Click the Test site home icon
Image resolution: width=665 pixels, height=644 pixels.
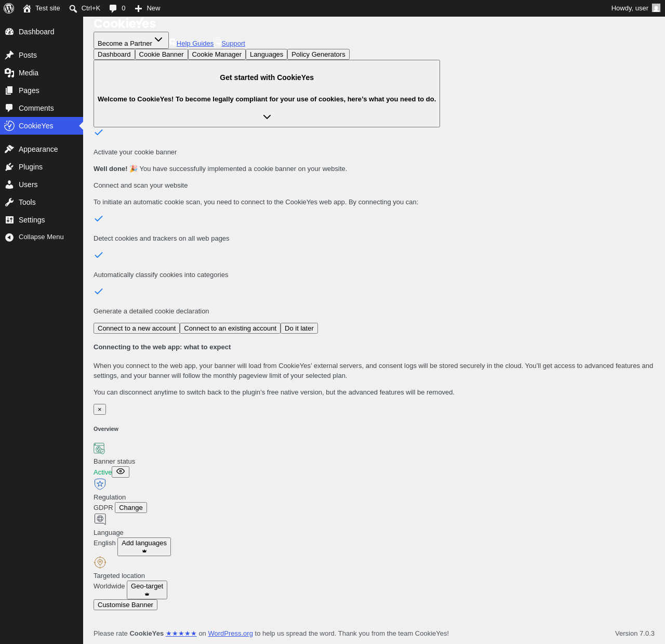coord(27,8)
